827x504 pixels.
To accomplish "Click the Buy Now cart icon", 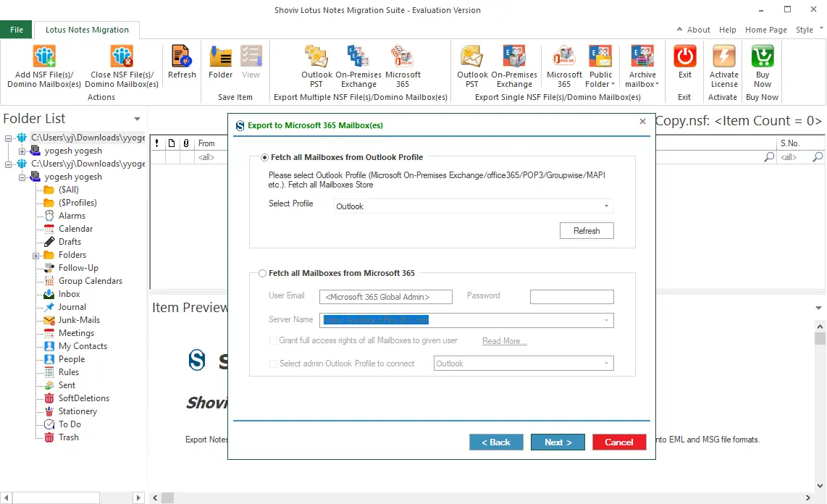I will (762, 56).
